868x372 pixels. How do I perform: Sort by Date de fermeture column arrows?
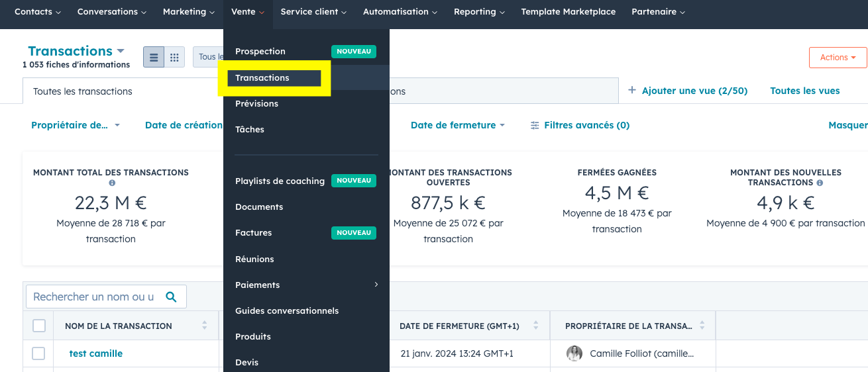click(536, 326)
